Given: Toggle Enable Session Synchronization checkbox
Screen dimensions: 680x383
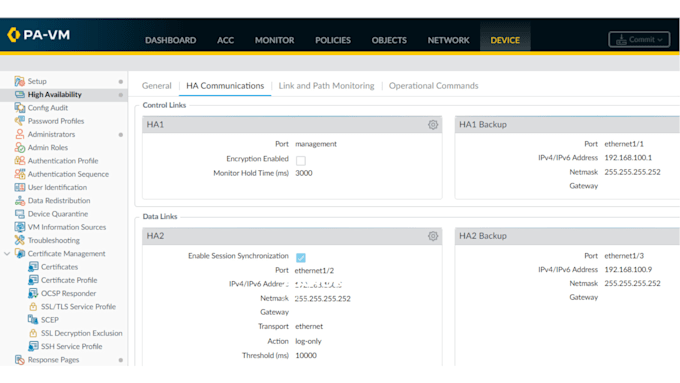Looking at the screenshot, I should [x=301, y=258].
